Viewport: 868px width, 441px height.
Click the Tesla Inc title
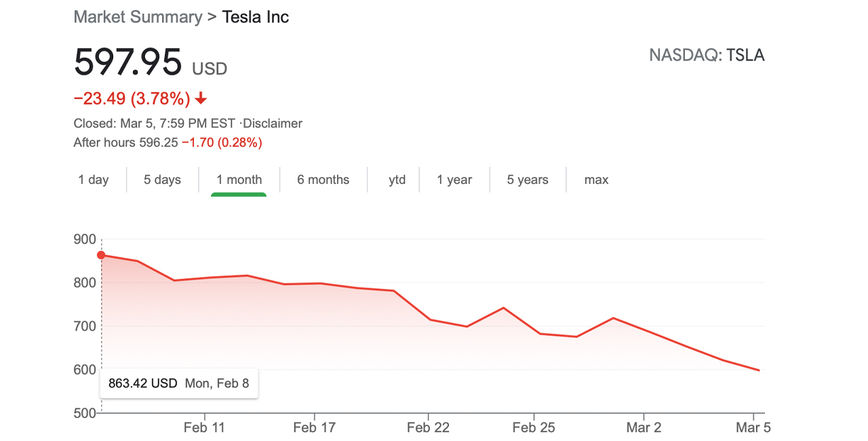[256, 17]
